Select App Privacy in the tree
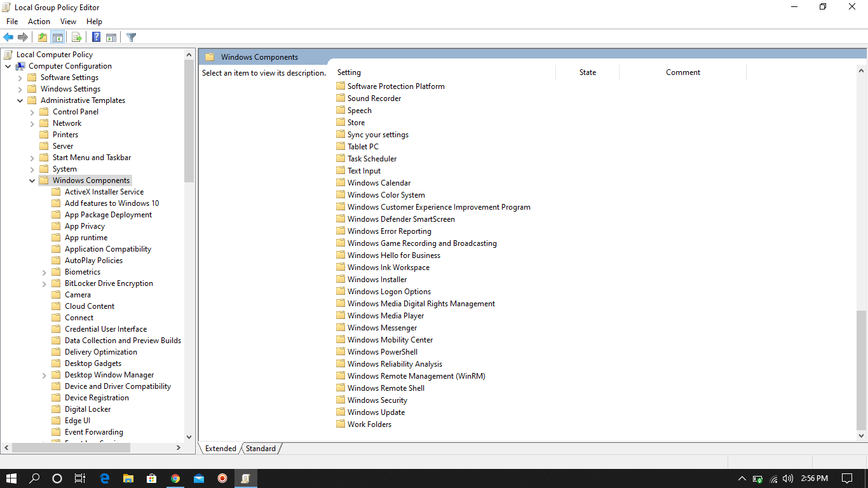The image size is (868, 488). pos(85,226)
